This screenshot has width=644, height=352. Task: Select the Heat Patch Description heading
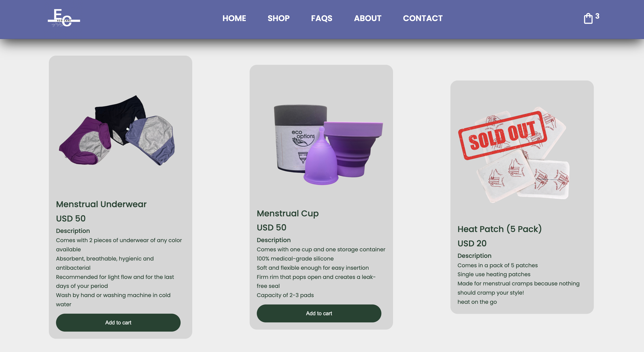tap(474, 256)
